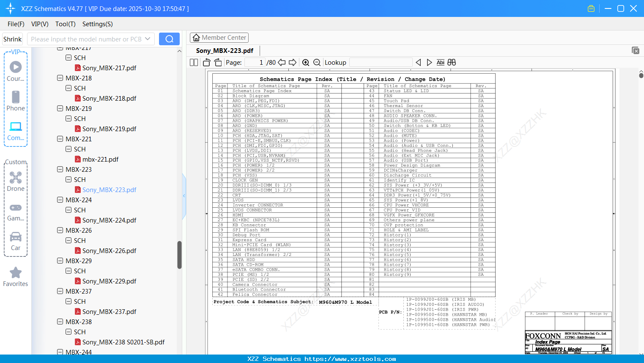Click the detach viewer window icon
Viewport: 644px width, 363px height.
(x=636, y=50)
